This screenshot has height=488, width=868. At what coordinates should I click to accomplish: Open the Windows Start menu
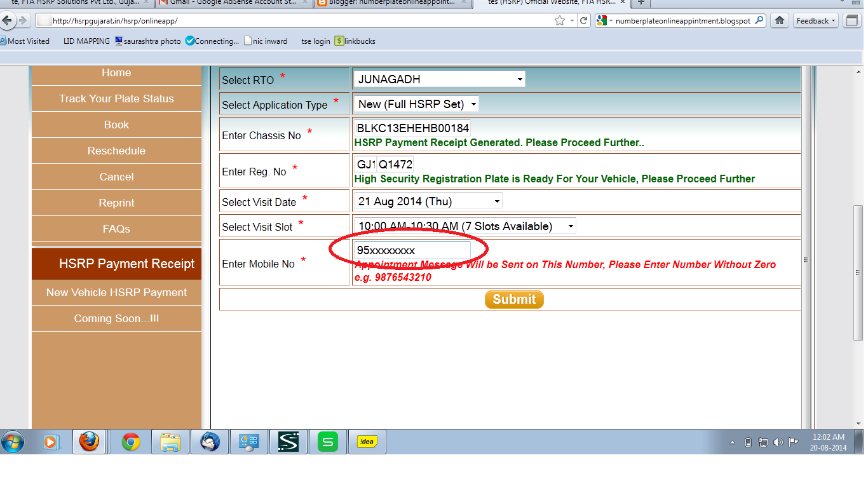(x=13, y=442)
